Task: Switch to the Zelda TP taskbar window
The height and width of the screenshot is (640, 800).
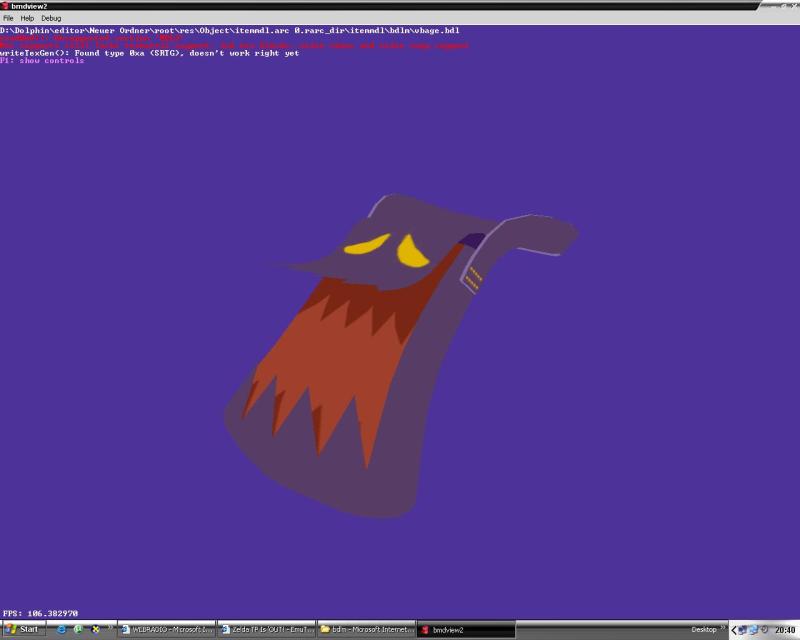Action: coord(267,630)
